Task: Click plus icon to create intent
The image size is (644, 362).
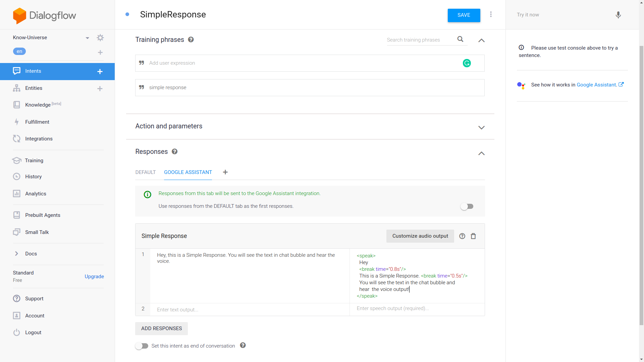Action: [100, 71]
